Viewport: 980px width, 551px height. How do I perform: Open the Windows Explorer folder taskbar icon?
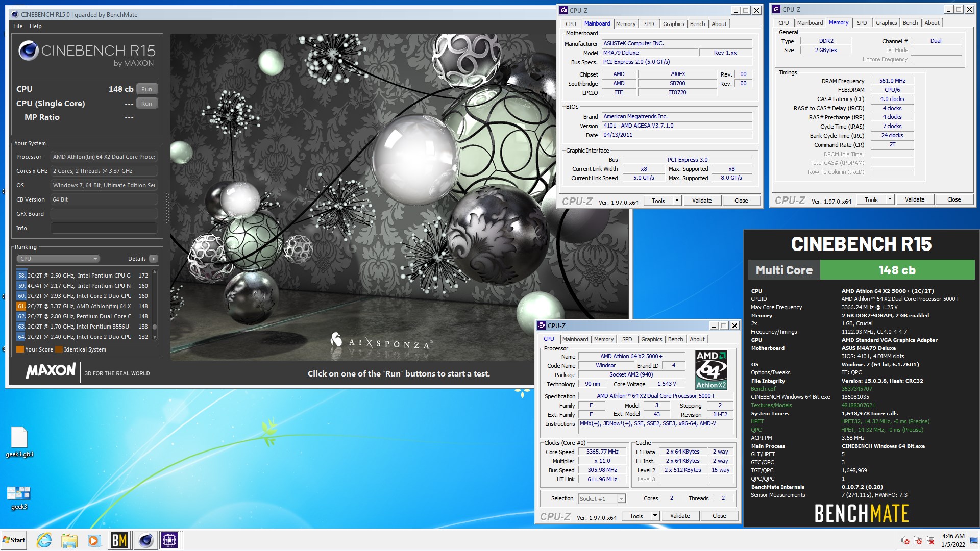[69, 540]
